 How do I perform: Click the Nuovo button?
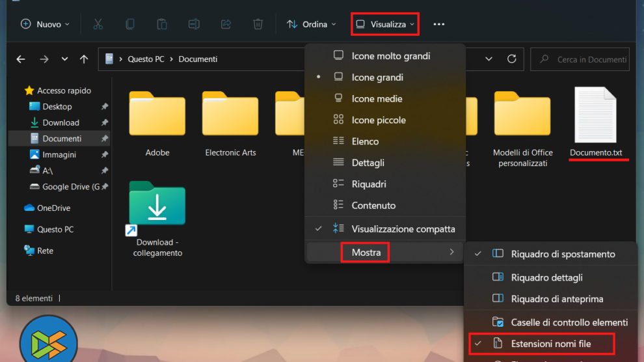point(44,24)
